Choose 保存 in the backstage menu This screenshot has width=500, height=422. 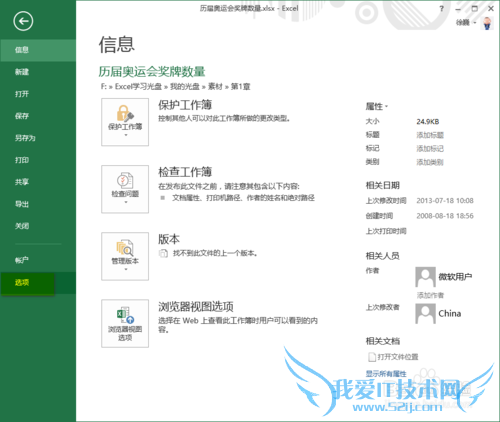38,116
